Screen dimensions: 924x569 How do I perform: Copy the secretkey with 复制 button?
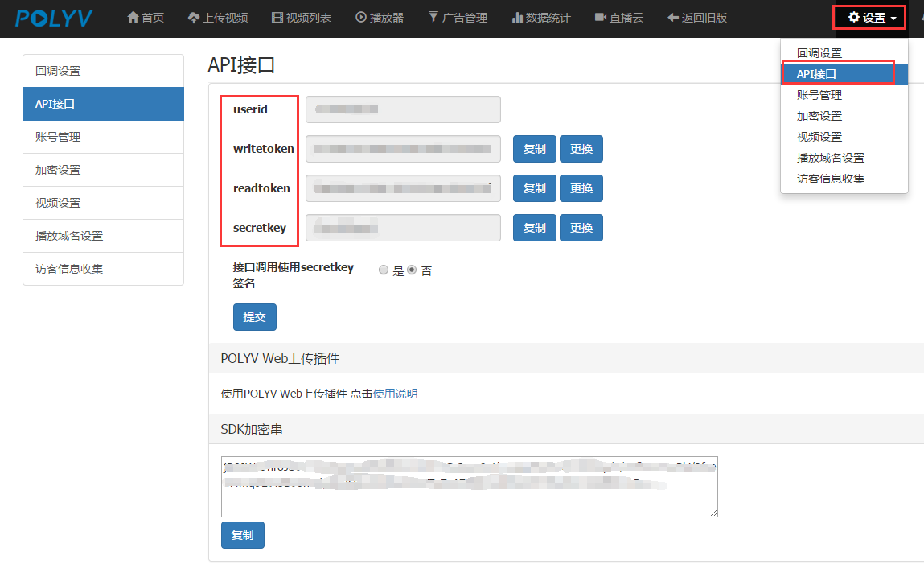pos(535,228)
